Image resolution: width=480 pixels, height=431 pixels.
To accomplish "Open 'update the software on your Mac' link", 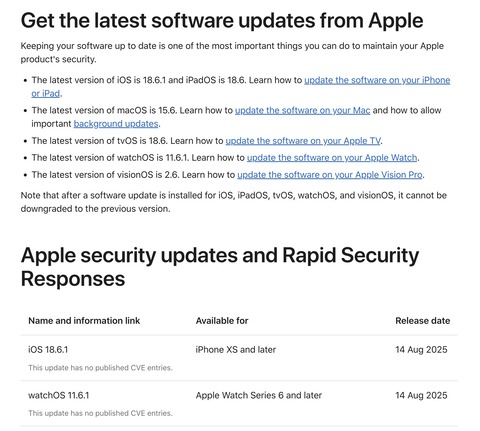I will [302, 110].
